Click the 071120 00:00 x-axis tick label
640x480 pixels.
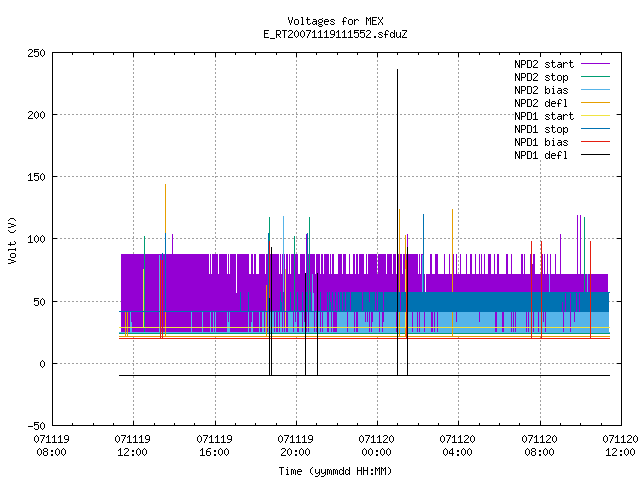(376, 446)
